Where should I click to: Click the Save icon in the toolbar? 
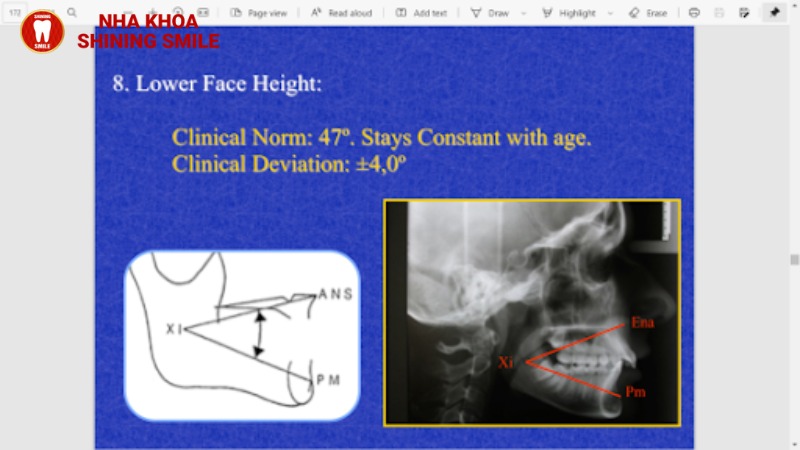(x=720, y=13)
